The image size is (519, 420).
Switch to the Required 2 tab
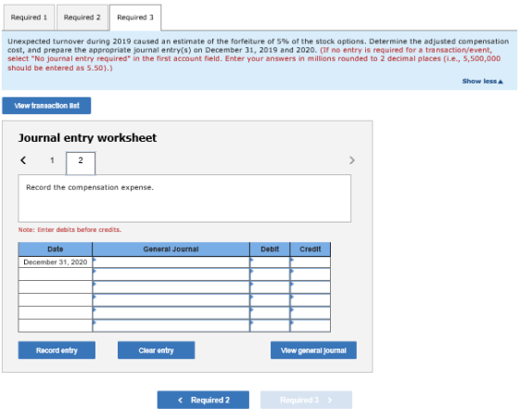[82, 18]
